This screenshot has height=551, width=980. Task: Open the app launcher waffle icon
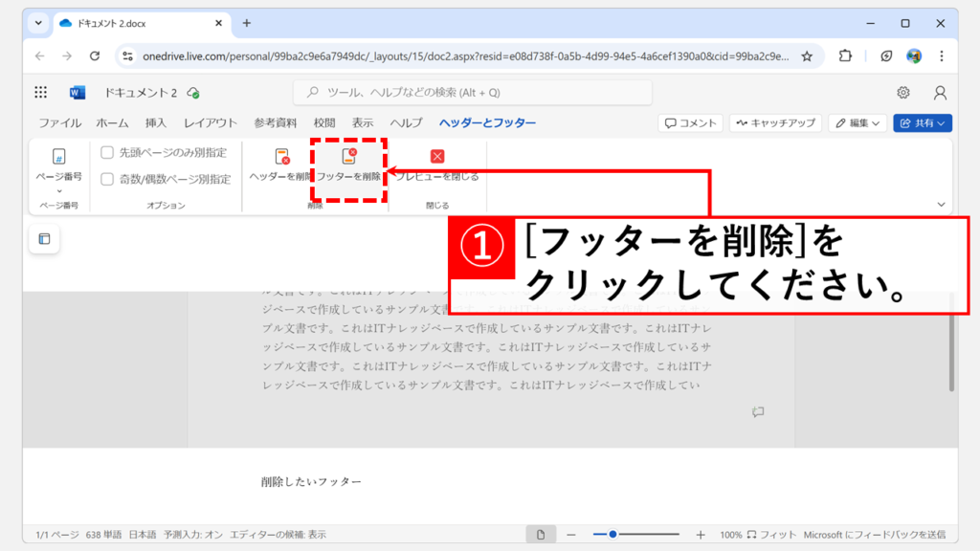41,93
